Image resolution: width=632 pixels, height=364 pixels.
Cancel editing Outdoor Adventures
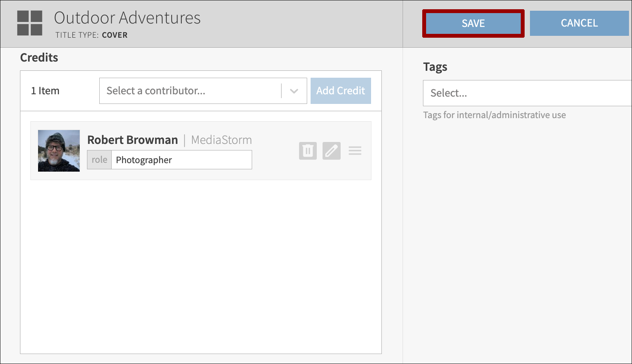click(579, 23)
